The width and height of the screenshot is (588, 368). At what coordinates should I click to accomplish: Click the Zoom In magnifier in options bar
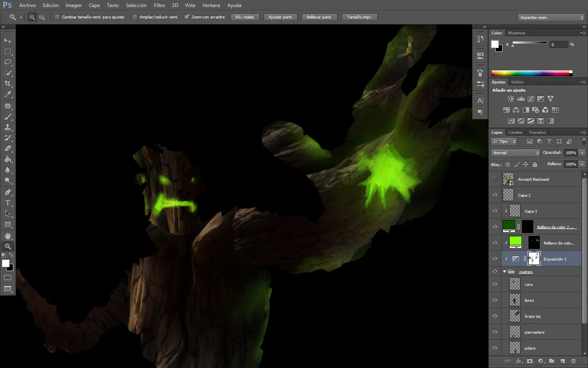click(32, 17)
